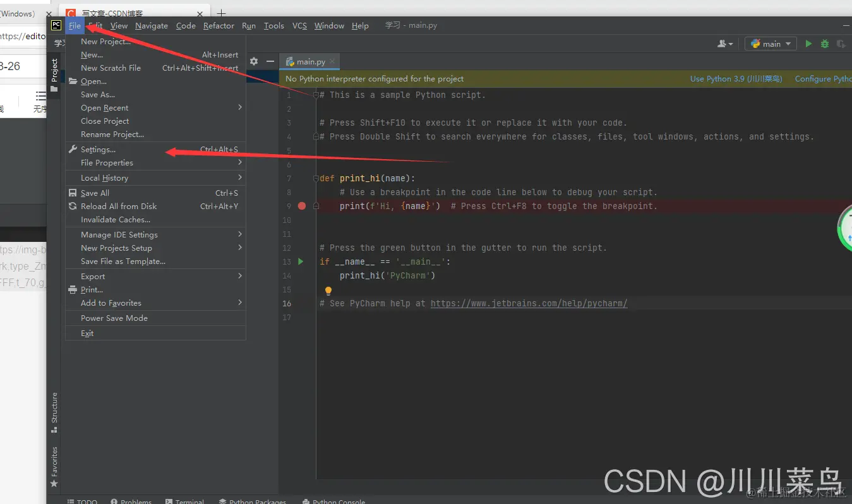The width and height of the screenshot is (852, 504).
Task: Choose New Project... from File menu
Action: pyautogui.click(x=155, y=41)
